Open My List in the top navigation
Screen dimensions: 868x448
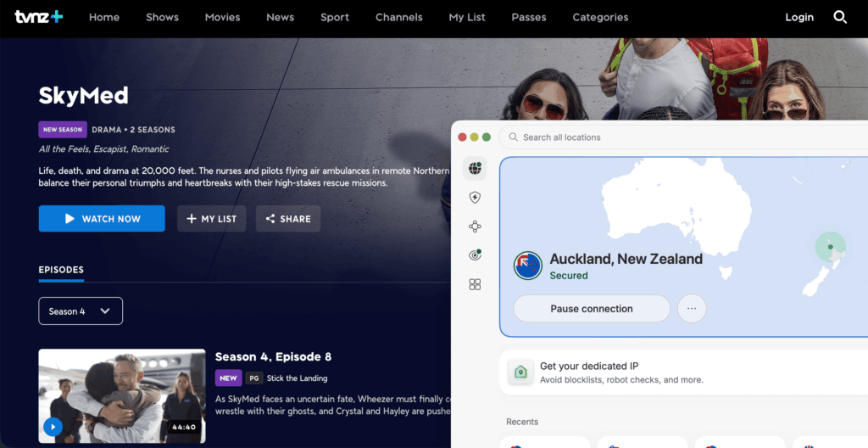(x=467, y=17)
